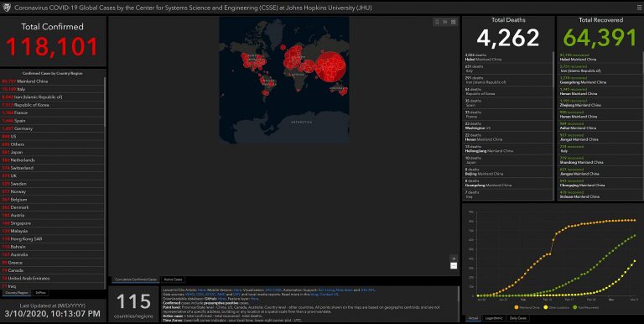The width and height of the screenshot is (644, 324).
Task: Select Denmark in confirmed cases list
Action: 52,207
